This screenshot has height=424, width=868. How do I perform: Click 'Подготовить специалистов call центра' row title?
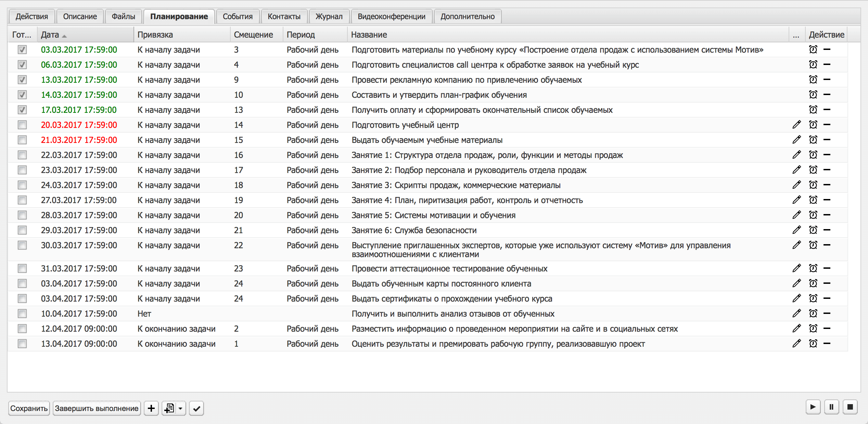pos(495,65)
